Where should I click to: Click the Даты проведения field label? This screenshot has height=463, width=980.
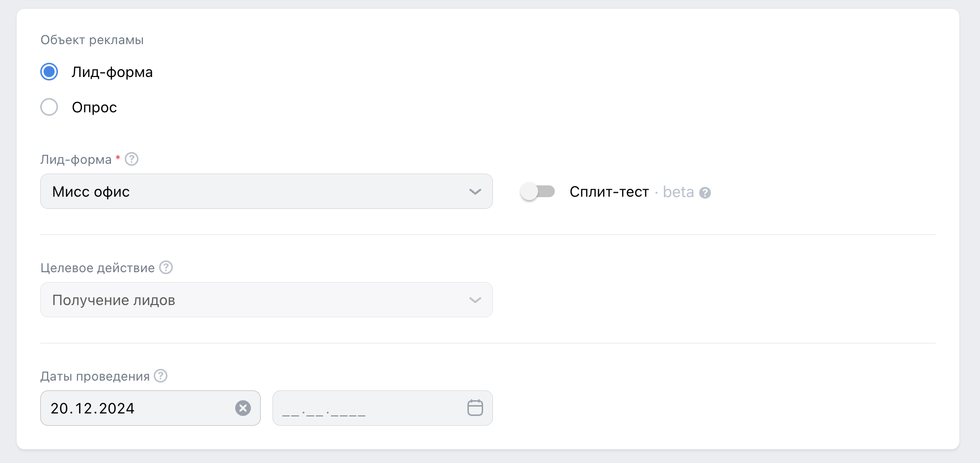[x=95, y=376]
